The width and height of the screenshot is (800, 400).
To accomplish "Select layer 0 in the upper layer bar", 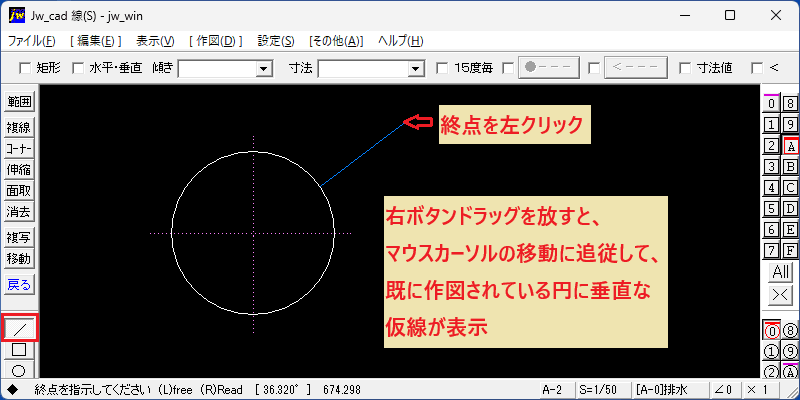I will tap(771, 104).
